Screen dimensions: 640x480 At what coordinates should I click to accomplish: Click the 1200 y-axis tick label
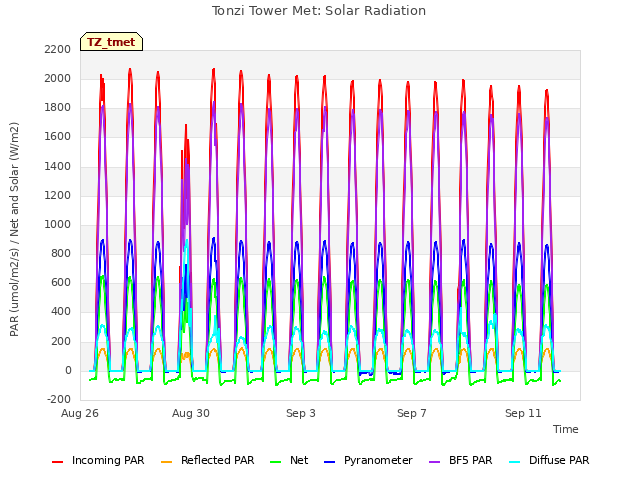[58, 196]
